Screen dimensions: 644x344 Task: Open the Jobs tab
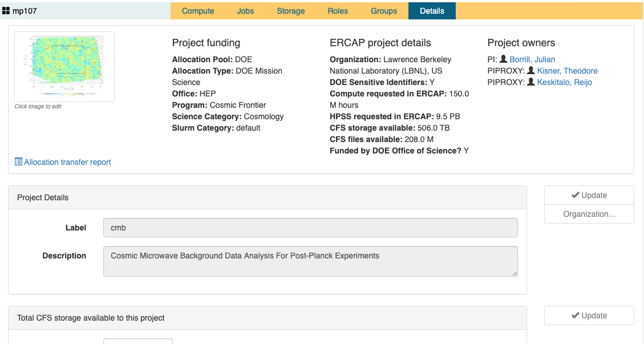(245, 10)
